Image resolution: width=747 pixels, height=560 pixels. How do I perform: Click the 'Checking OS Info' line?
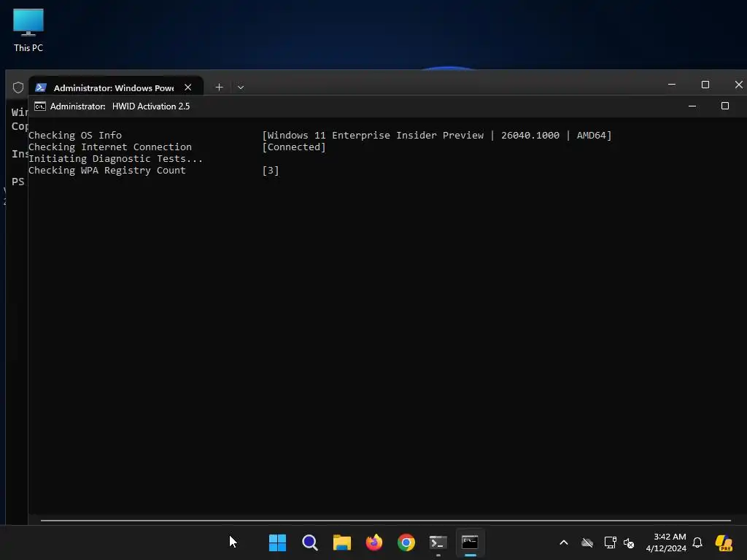point(75,135)
